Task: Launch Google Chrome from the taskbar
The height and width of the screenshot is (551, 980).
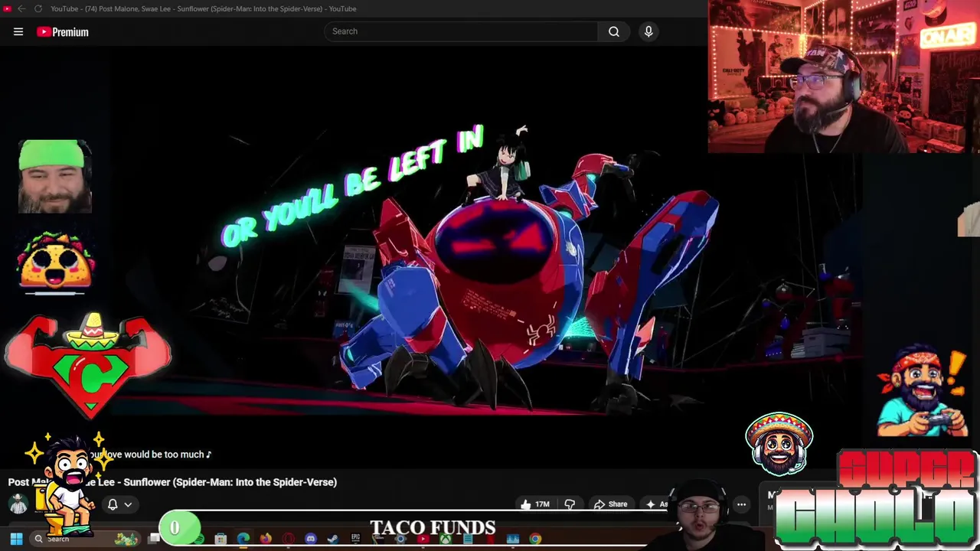Action: pos(535,539)
